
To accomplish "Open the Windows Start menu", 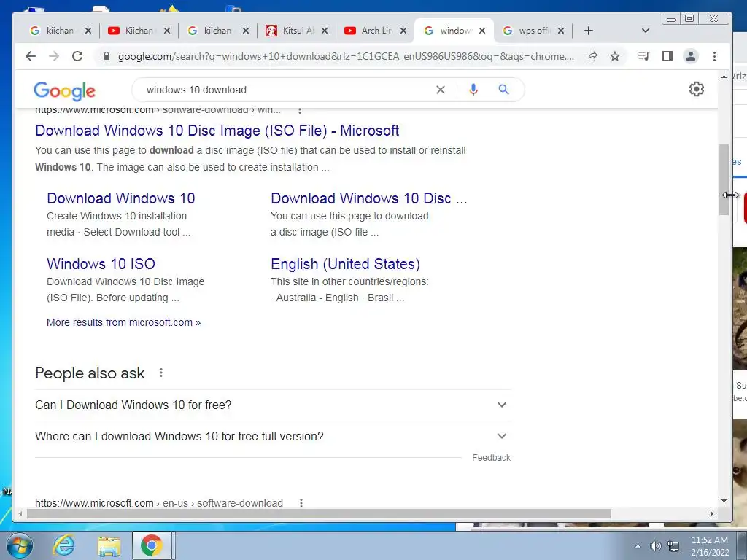I will coord(20,545).
